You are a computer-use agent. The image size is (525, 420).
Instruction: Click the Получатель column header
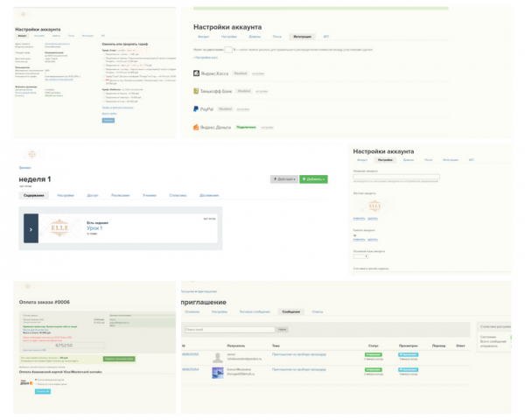(x=235, y=346)
